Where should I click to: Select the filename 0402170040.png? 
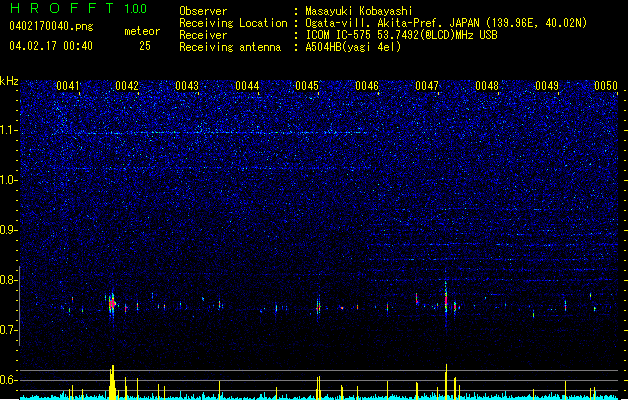point(51,26)
